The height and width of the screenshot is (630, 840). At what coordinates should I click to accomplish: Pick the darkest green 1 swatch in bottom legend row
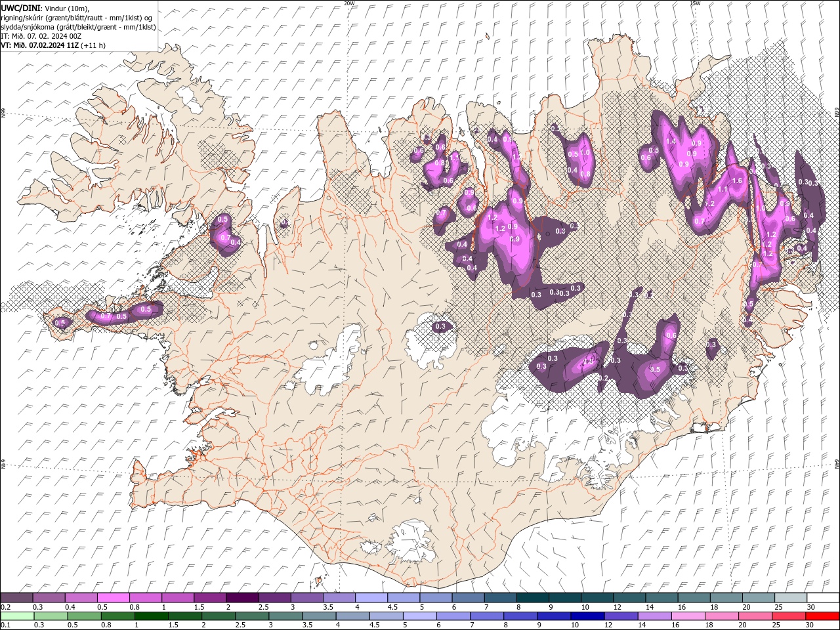pos(151,616)
